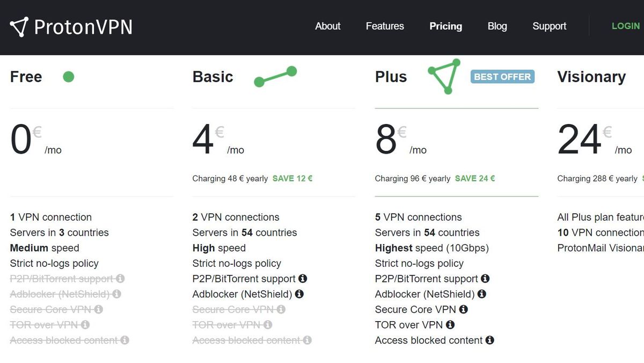Click the ProtonVPN logo

pos(70,27)
